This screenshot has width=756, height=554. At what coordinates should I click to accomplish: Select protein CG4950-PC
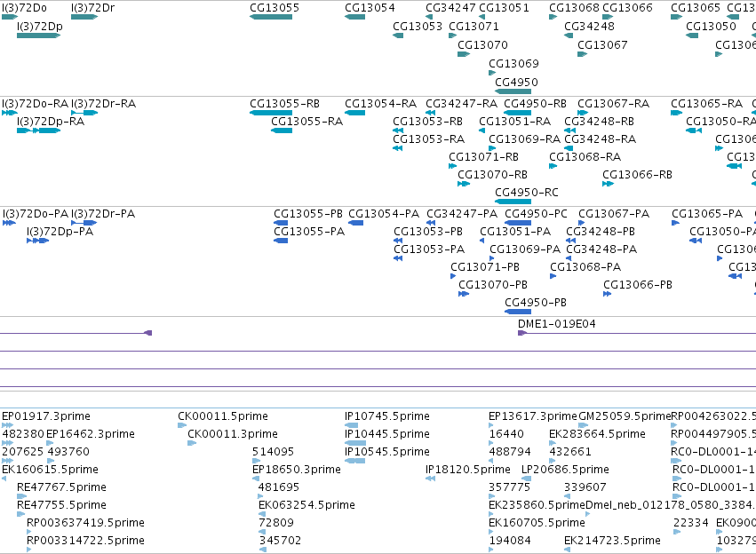point(518,223)
